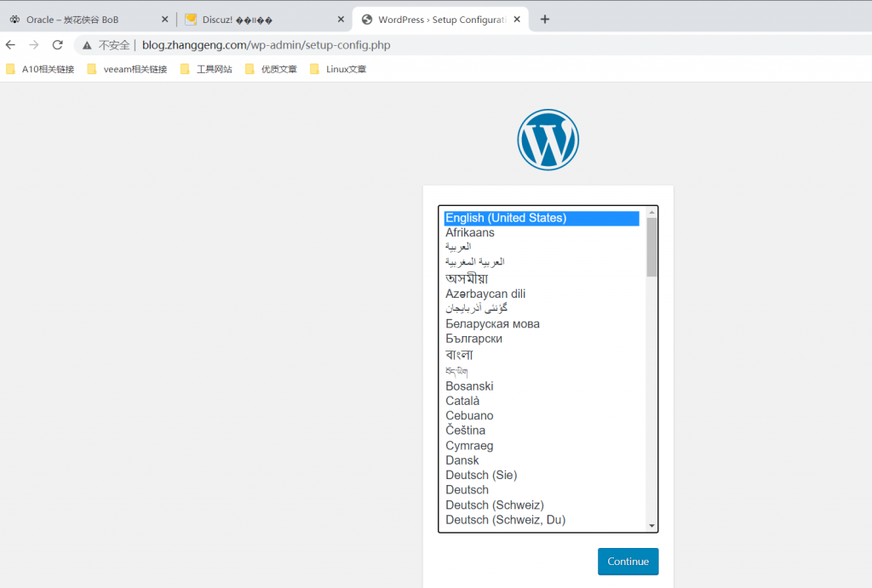Select English (United States) language

542,218
